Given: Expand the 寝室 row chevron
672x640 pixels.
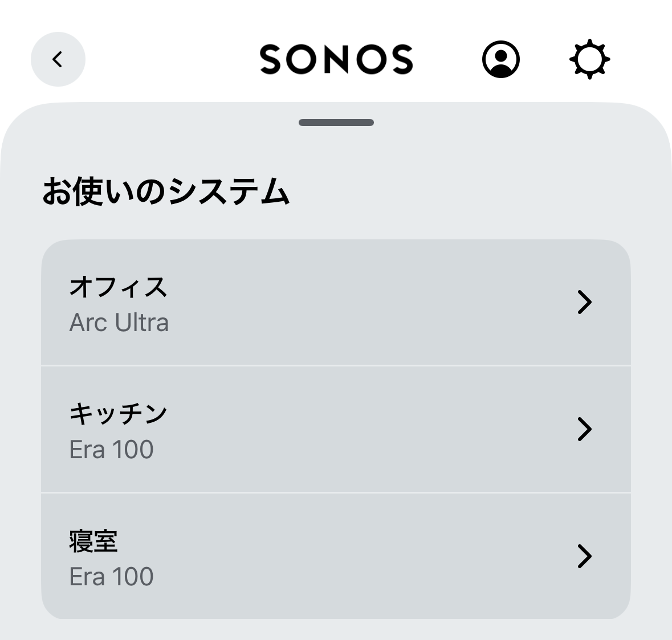Looking at the screenshot, I should pos(584,556).
